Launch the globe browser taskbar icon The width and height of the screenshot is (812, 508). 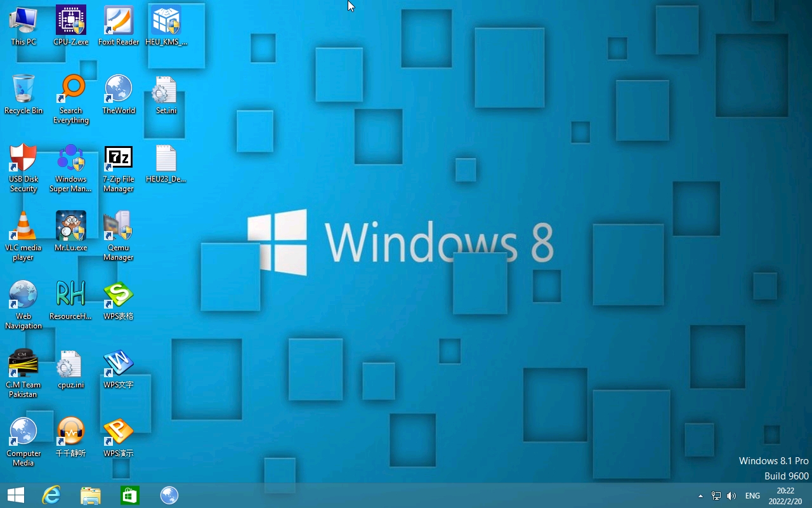coord(169,495)
